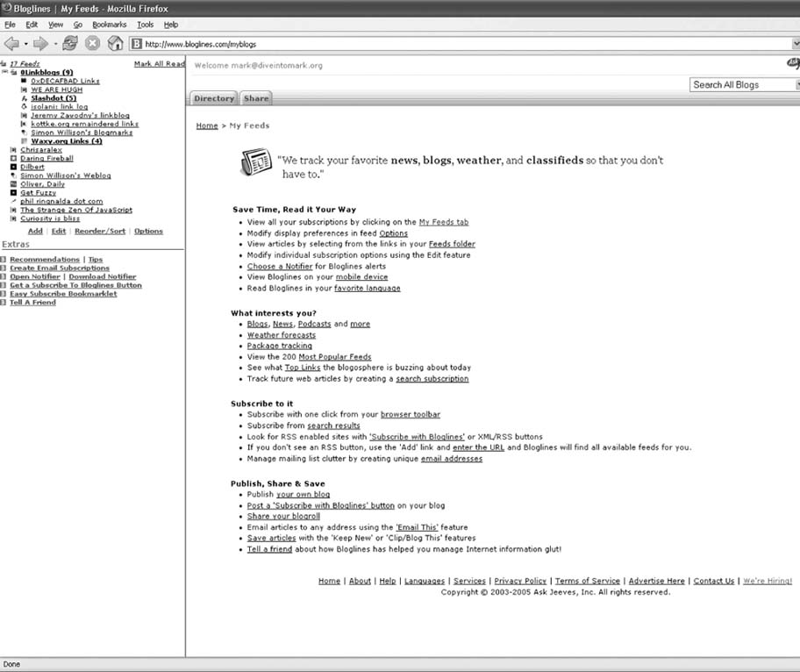Click the Reorder/Sort link
The image size is (800, 672).
click(x=100, y=231)
